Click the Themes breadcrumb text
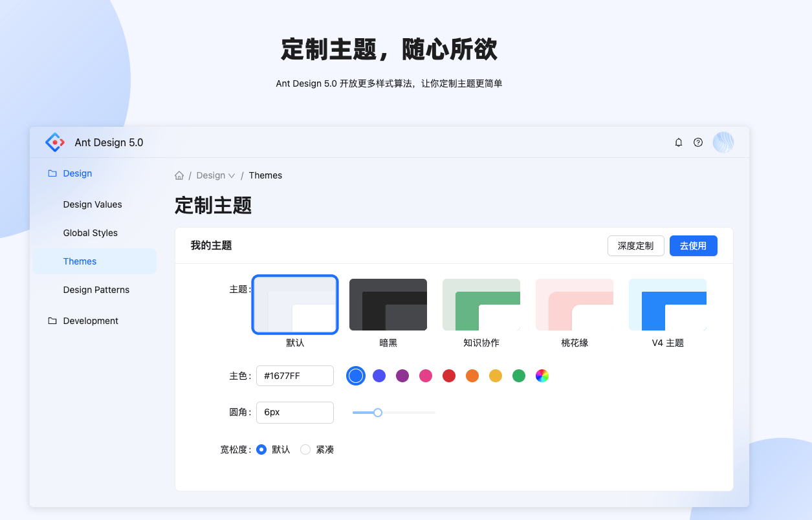The width and height of the screenshot is (812, 520). coord(265,175)
